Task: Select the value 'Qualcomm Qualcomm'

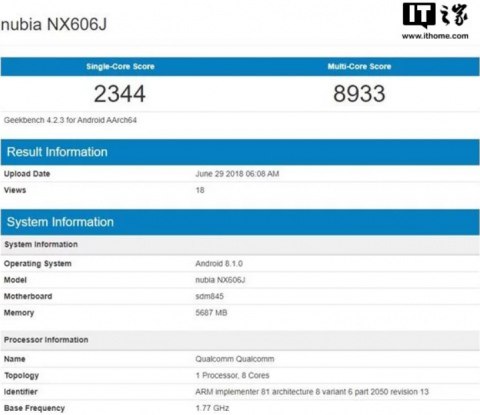Action: 235,359
